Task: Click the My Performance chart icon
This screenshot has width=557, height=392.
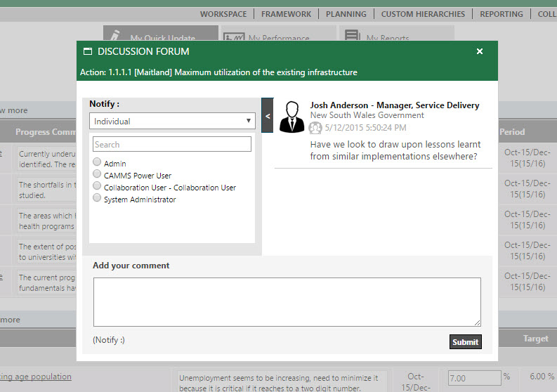Action: 234,37
